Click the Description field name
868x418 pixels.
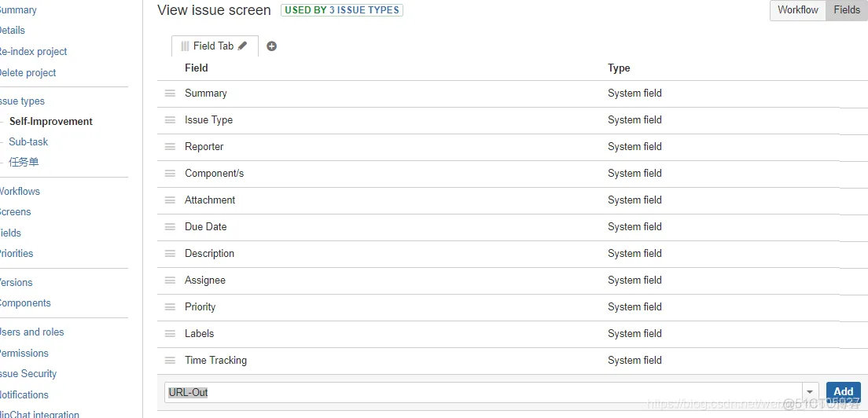(x=209, y=253)
